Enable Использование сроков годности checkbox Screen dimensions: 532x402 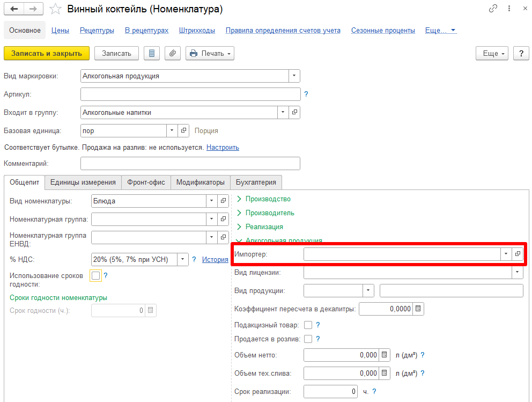click(95, 275)
